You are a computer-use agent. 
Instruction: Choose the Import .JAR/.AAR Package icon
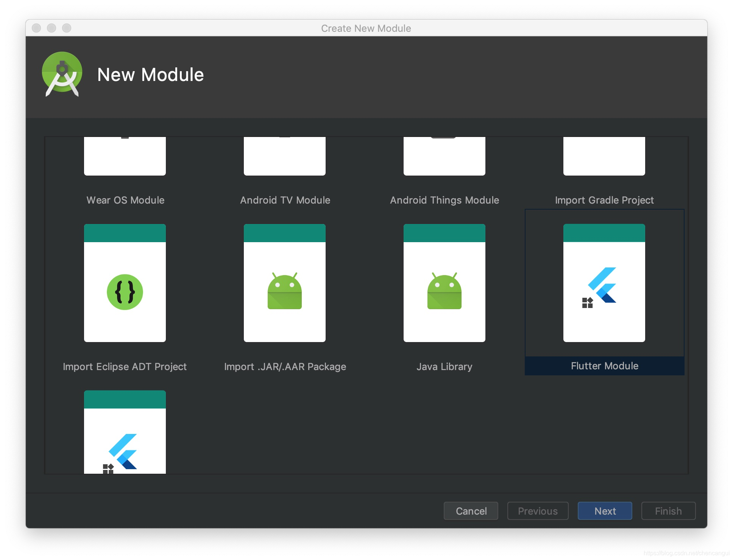pos(285,283)
